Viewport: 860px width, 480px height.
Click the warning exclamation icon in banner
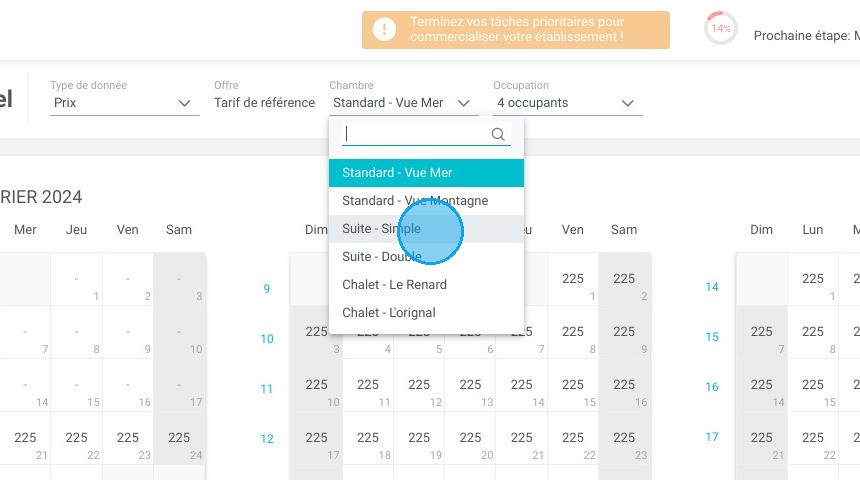[x=384, y=29]
